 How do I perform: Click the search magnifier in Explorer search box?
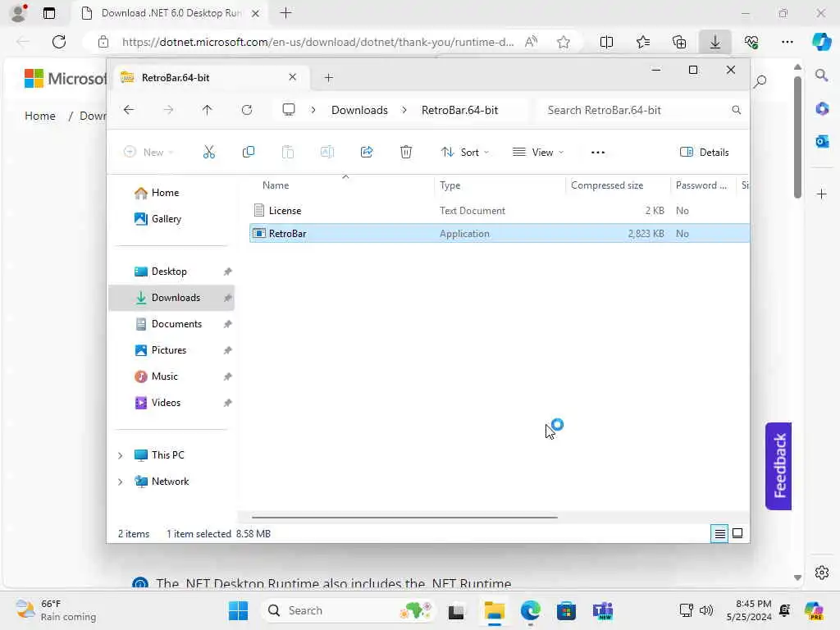[737, 110]
